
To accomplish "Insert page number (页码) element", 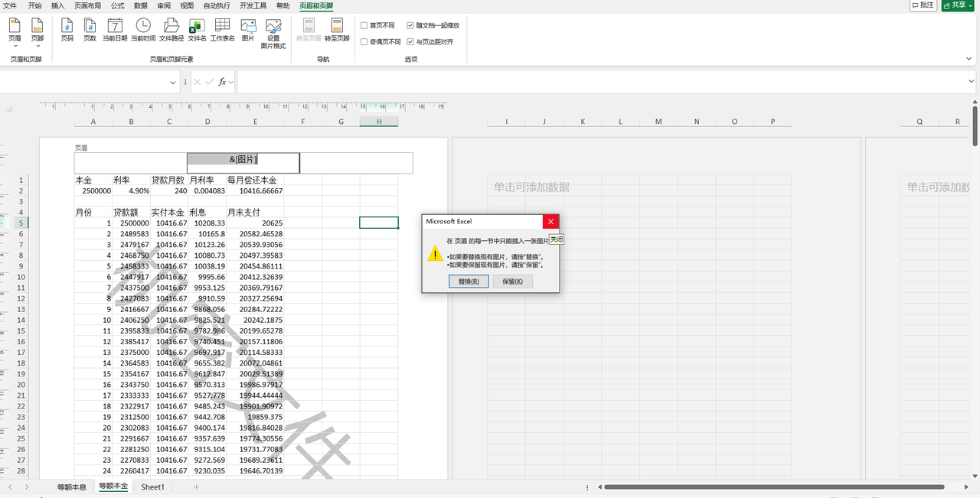I will (67, 29).
